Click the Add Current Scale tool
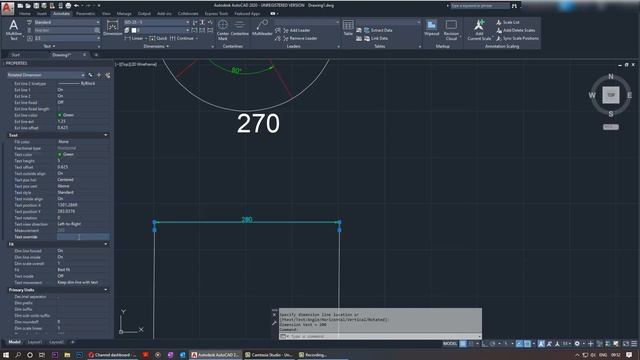Screen dimensions: 640x360 point(479,30)
